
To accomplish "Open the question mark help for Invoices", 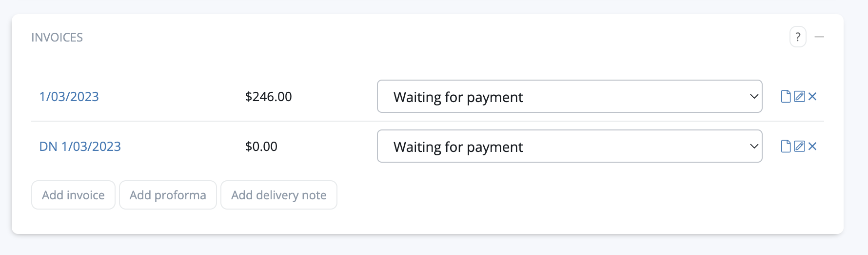I will tap(798, 37).
